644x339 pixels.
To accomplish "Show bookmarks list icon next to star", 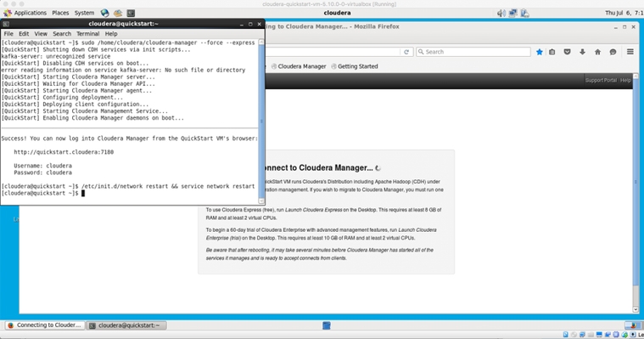I will point(552,52).
